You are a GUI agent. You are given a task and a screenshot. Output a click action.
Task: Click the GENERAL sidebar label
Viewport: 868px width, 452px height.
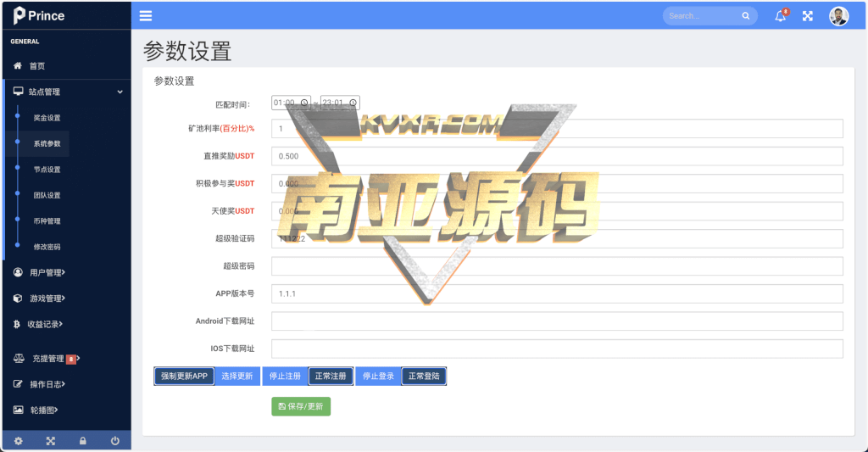click(x=25, y=42)
